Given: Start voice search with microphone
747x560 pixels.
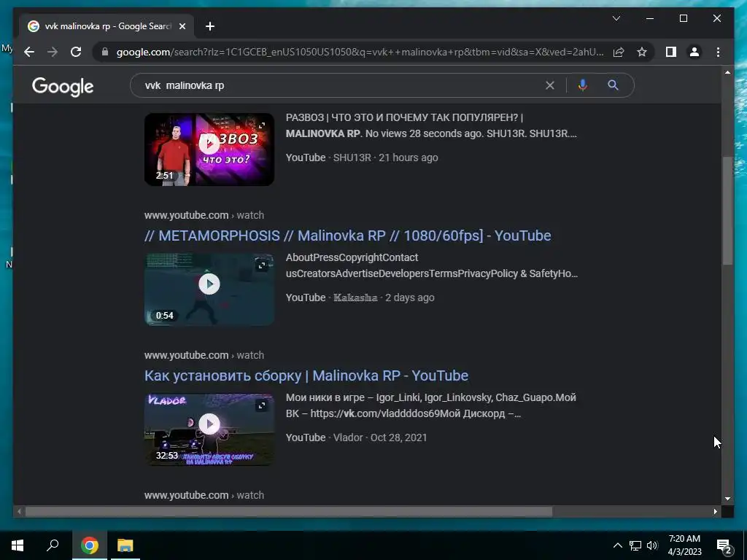Looking at the screenshot, I should 582,85.
